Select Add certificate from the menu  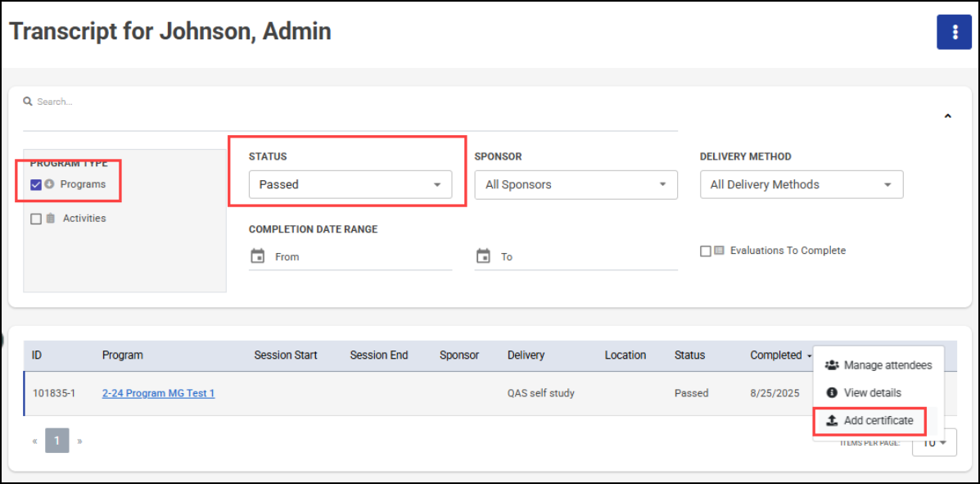(878, 421)
